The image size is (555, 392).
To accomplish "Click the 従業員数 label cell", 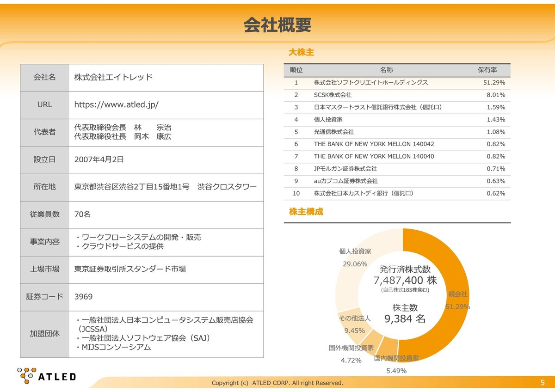I will (45, 214).
